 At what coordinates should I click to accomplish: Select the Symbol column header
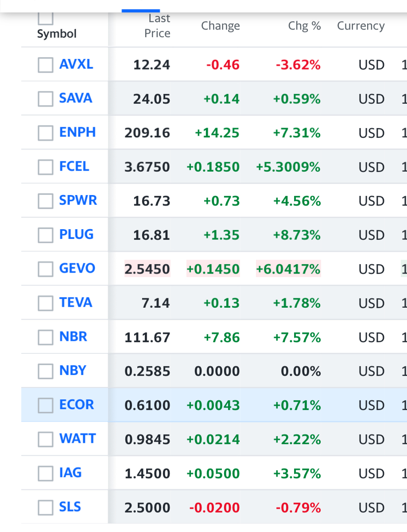tap(57, 34)
